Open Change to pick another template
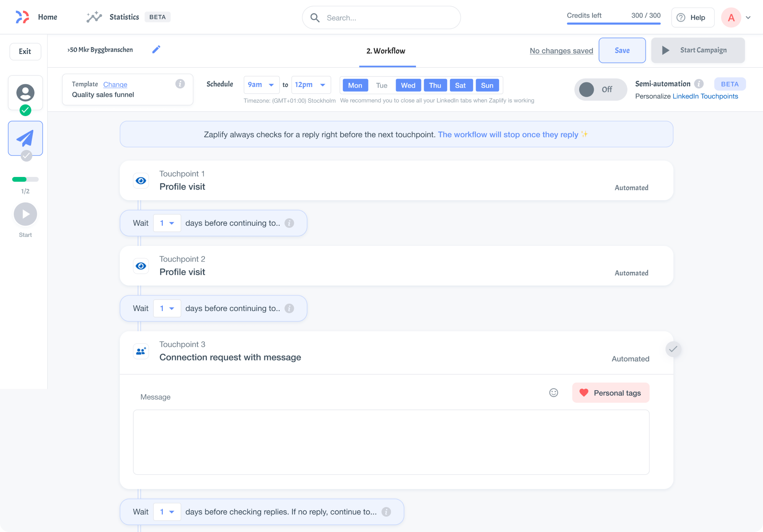This screenshot has height=532, width=763. click(115, 84)
